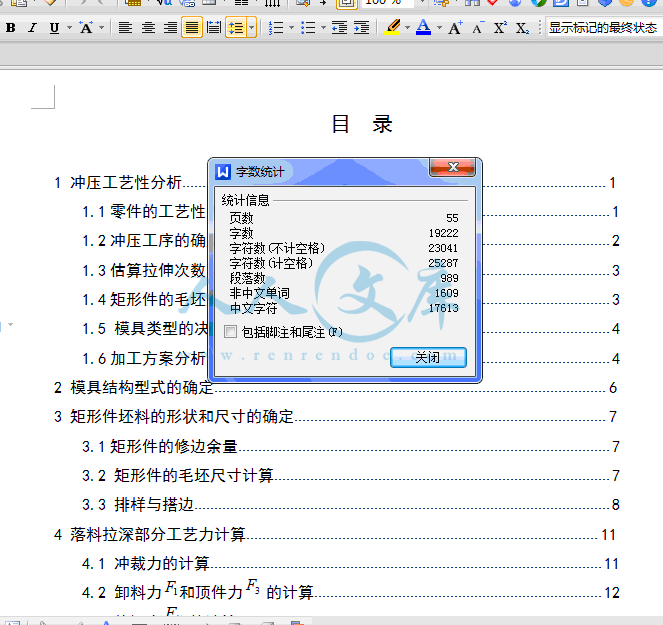Click the line spacing icon

tap(236, 28)
